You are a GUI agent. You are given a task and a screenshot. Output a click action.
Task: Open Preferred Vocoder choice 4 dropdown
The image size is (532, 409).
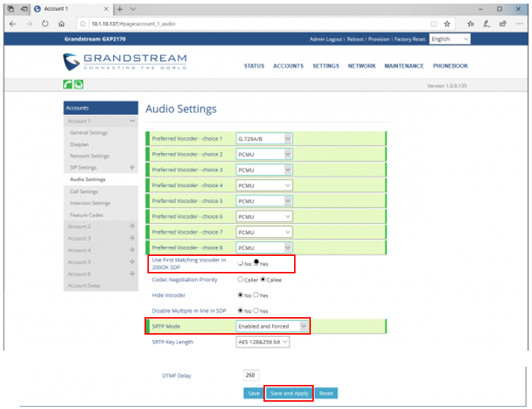264,185
